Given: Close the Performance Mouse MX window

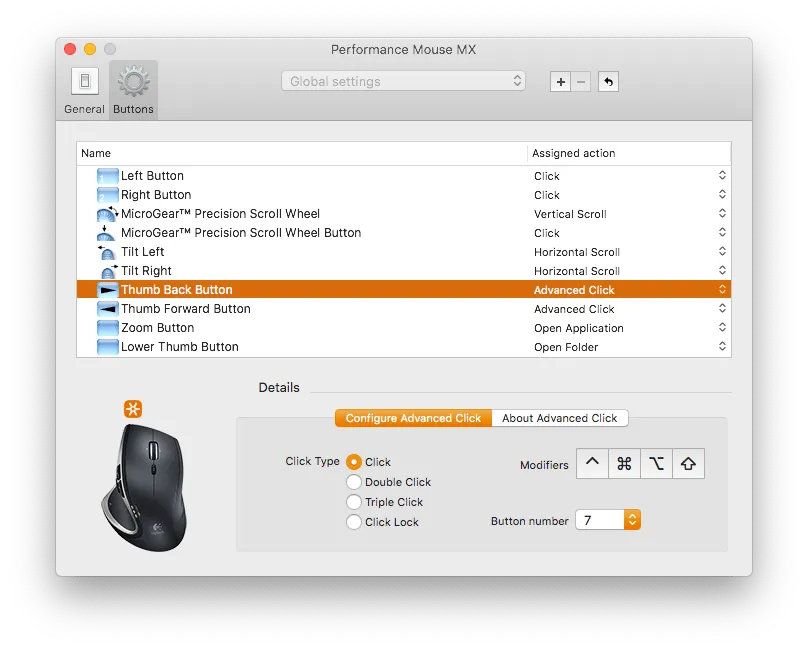Looking at the screenshot, I should (x=70, y=49).
